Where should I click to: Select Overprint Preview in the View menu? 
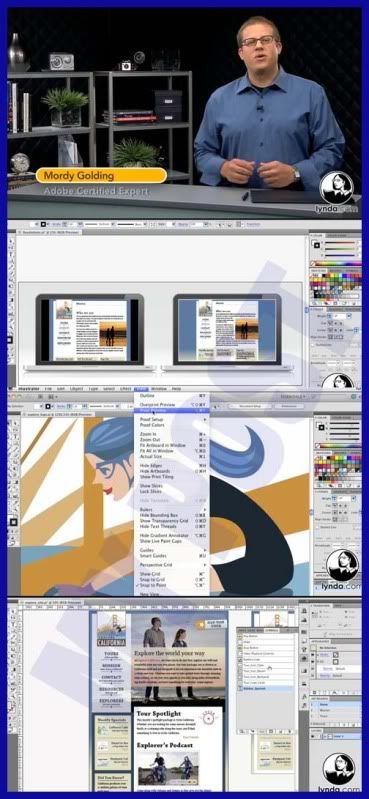pyautogui.click(x=172, y=405)
